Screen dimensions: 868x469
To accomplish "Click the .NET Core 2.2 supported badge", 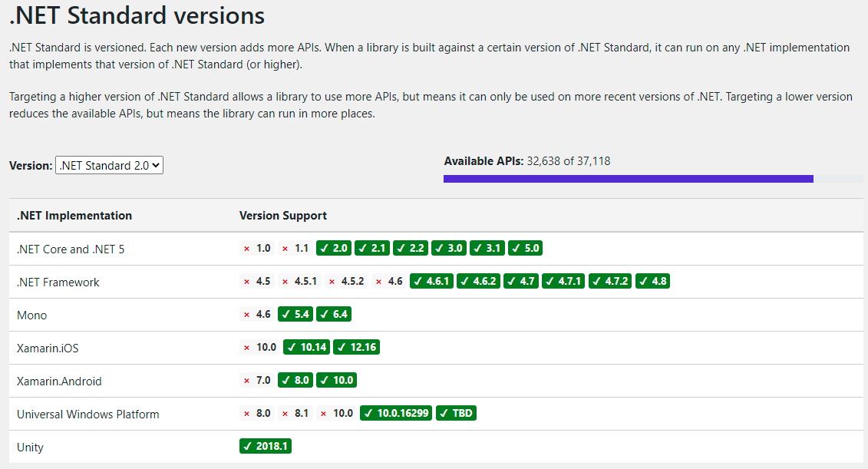I will click(411, 248).
